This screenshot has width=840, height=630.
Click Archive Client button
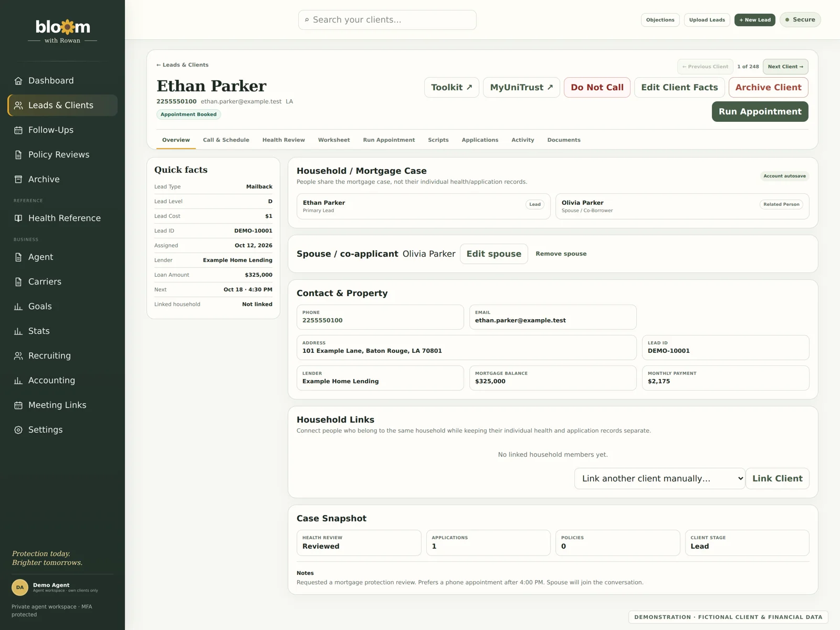[768, 88]
